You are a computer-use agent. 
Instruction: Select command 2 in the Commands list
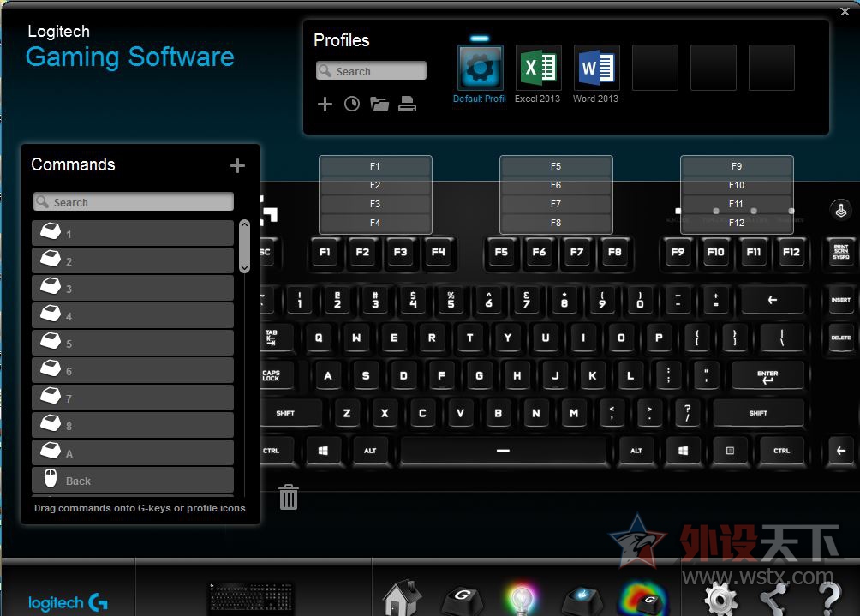[x=133, y=260]
